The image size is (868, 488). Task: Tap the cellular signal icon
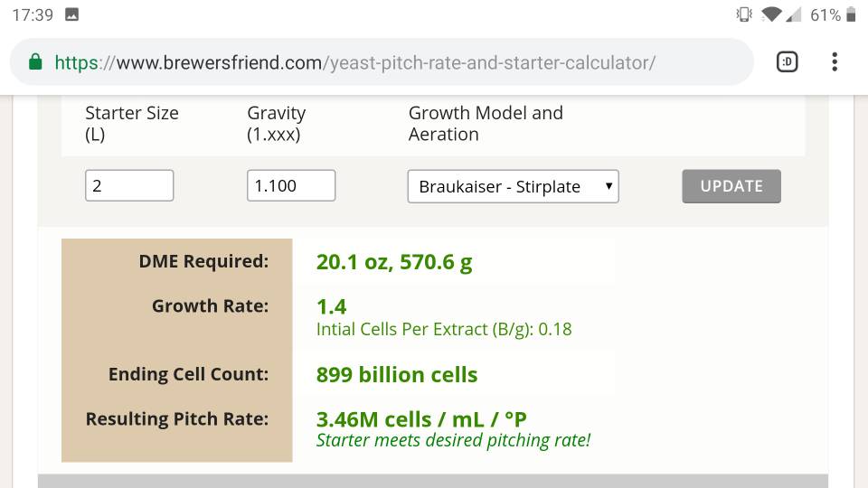tap(793, 14)
